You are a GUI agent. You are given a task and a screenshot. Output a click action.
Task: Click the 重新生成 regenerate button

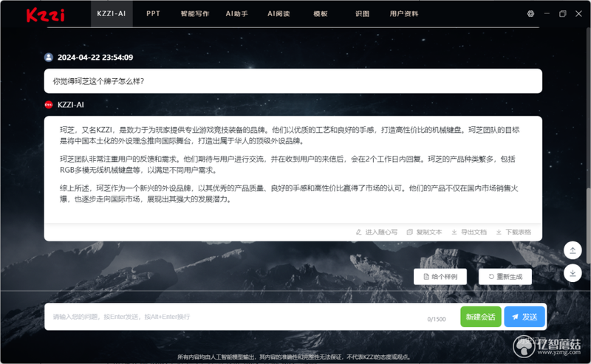coord(505,277)
